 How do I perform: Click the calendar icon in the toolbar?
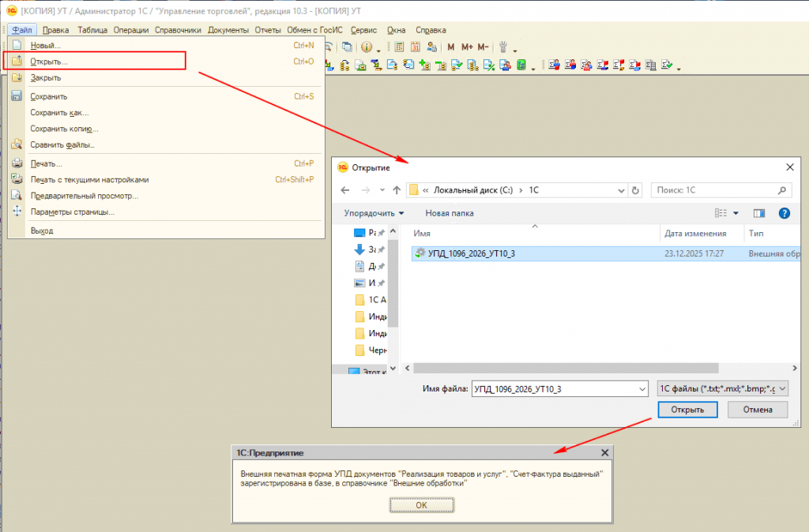click(415, 47)
